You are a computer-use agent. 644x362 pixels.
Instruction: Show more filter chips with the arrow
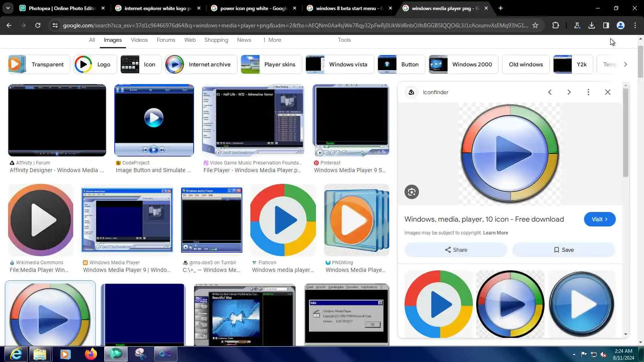coord(625,64)
